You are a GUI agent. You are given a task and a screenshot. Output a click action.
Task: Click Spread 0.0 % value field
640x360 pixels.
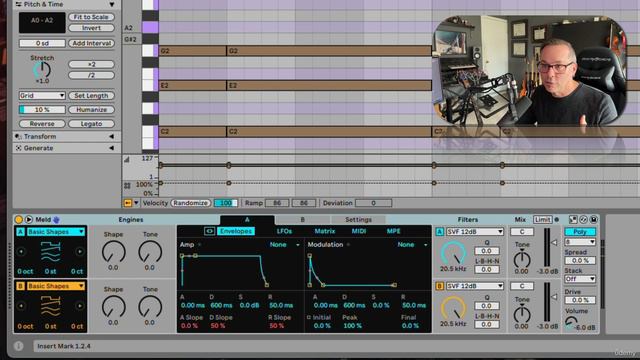[x=580, y=260]
